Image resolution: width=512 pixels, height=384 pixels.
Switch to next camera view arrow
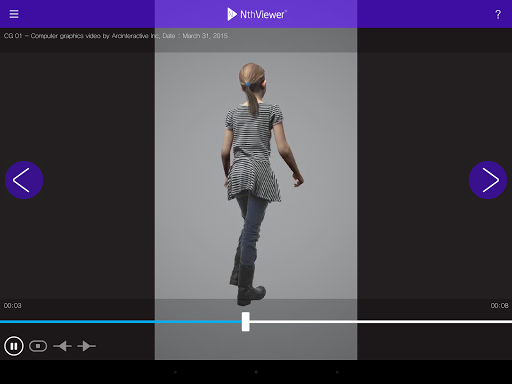point(488,180)
